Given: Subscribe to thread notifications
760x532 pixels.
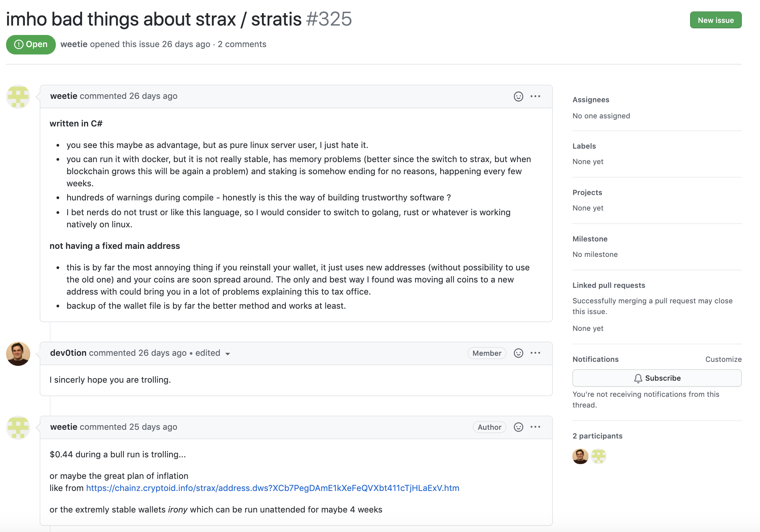Looking at the screenshot, I should click(657, 378).
